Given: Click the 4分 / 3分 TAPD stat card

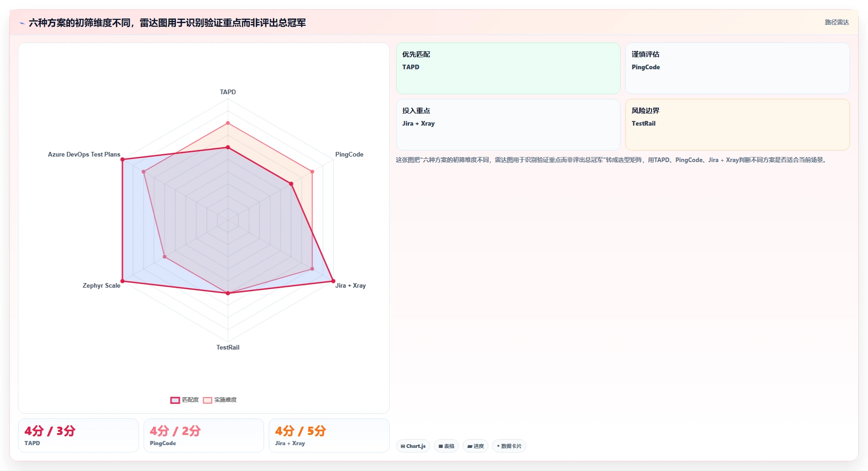Looking at the screenshot, I should pos(78,435).
